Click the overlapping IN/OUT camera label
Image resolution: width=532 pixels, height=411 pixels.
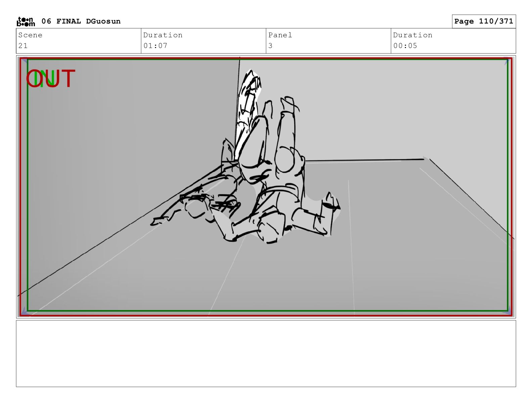tap(51, 79)
